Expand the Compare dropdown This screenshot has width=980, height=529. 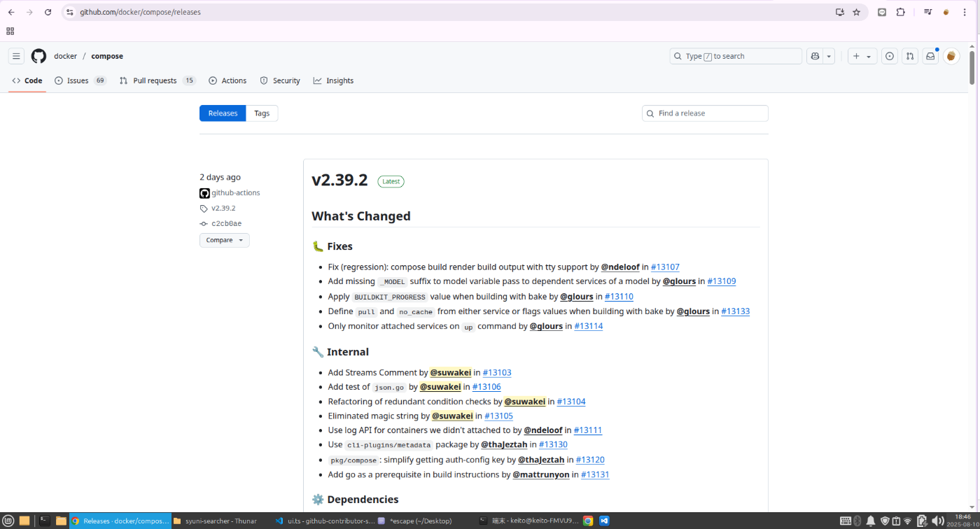pos(224,240)
